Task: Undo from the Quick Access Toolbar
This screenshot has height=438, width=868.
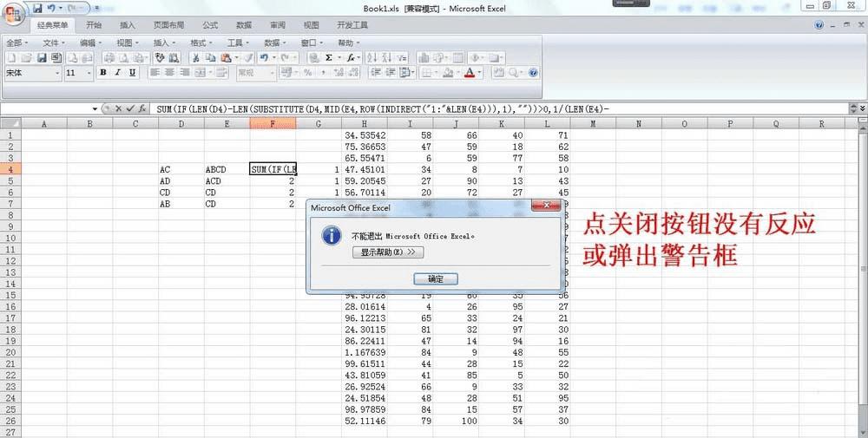Action: coord(51,9)
